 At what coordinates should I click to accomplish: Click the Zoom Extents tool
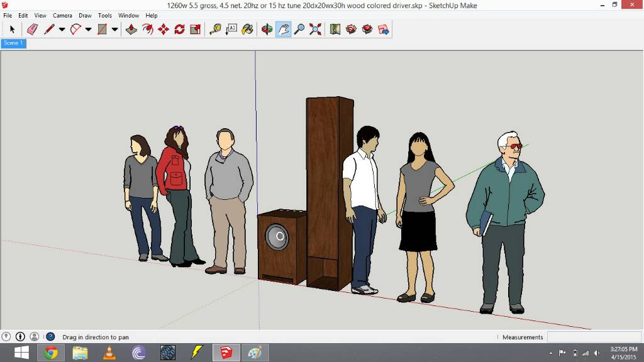click(315, 29)
